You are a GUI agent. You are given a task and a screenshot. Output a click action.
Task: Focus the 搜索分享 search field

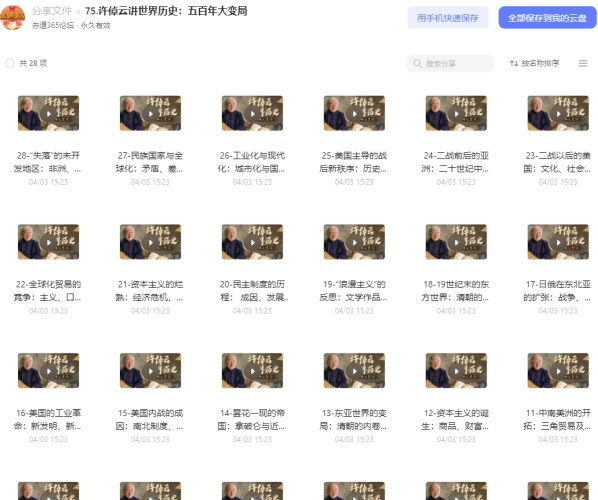[450, 63]
